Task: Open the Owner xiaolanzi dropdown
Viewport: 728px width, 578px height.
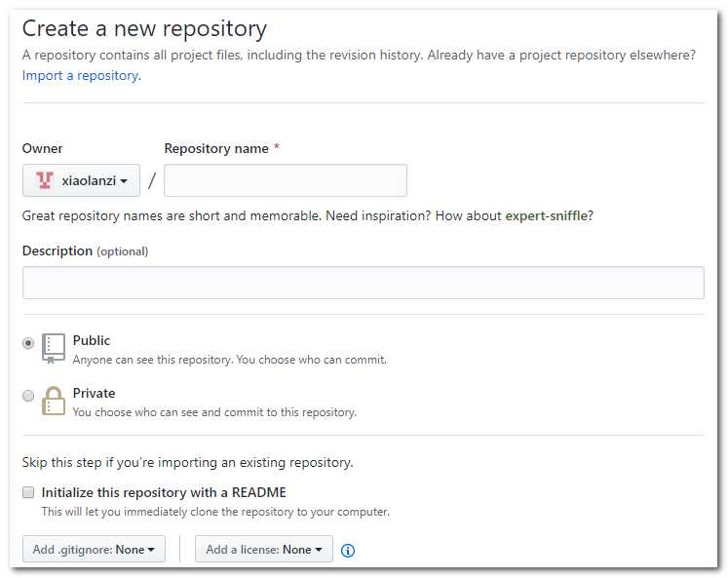Action: [x=81, y=180]
